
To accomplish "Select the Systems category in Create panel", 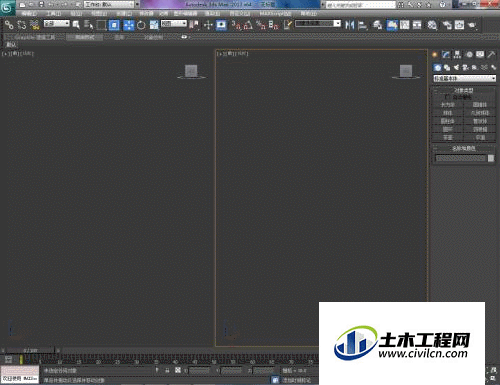I will pyautogui.click(x=493, y=68).
